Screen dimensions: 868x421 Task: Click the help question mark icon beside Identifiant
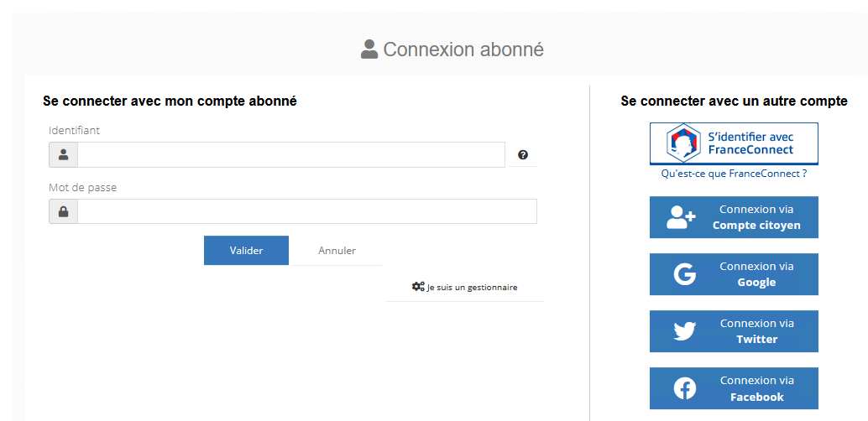(523, 155)
